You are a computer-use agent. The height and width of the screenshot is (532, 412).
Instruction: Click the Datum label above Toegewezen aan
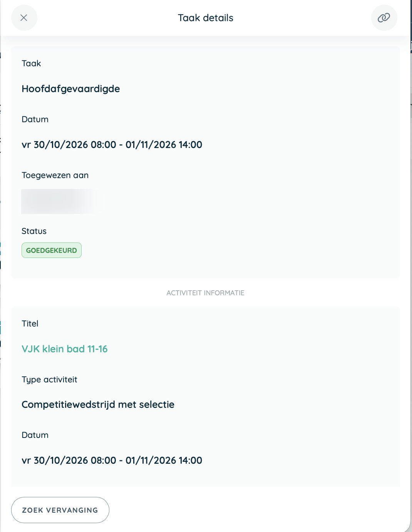pos(35,120)
